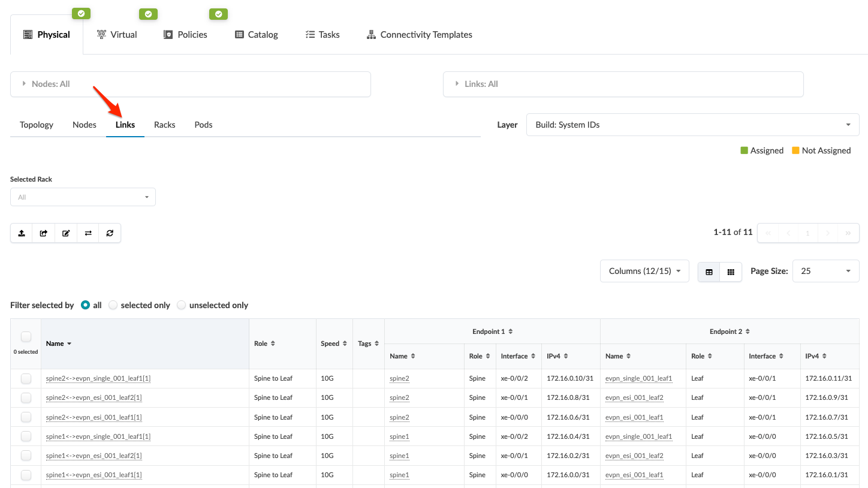Open the Page Size 25 selector
This screenshot has width=868, height=488.
[x=825, y=271]
